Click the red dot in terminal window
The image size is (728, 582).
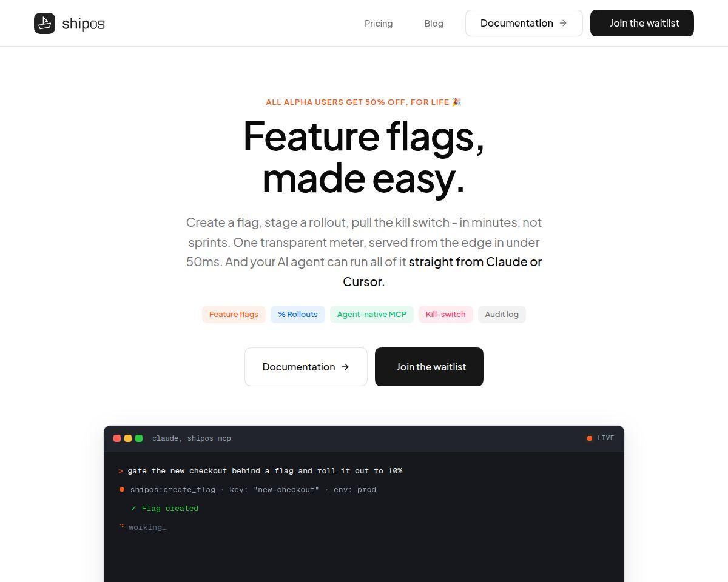(x=117, y=438)
